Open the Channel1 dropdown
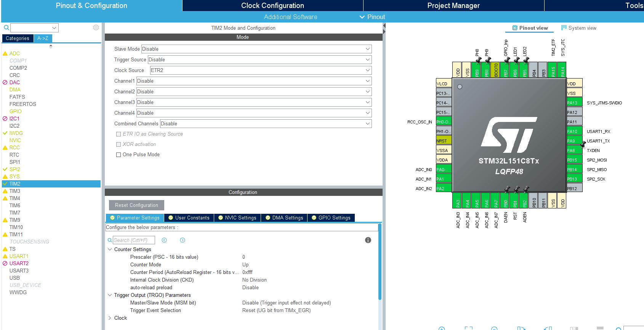The width and height of the screenshot is (644, 330). [254, 81]
